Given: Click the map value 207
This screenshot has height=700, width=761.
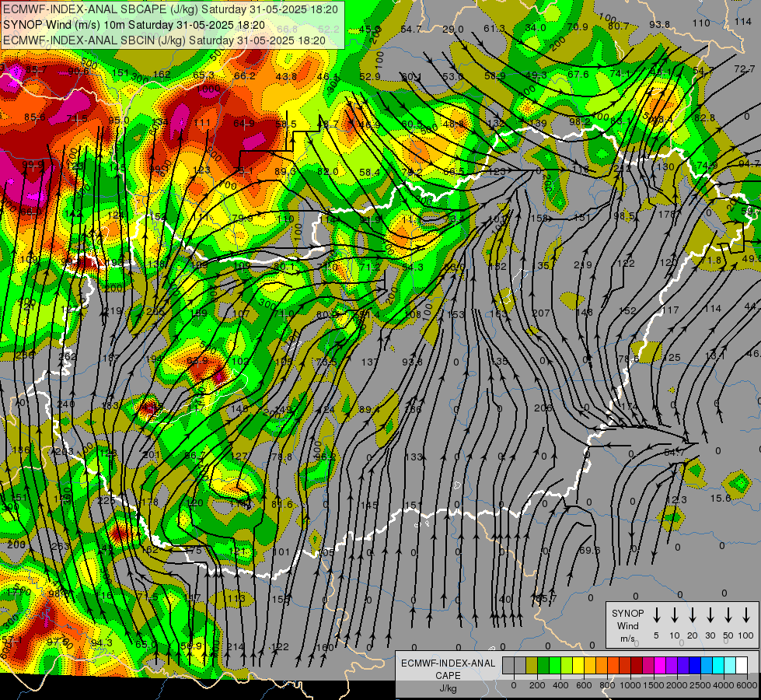Looking at the screenshot, I should (541, 313).
